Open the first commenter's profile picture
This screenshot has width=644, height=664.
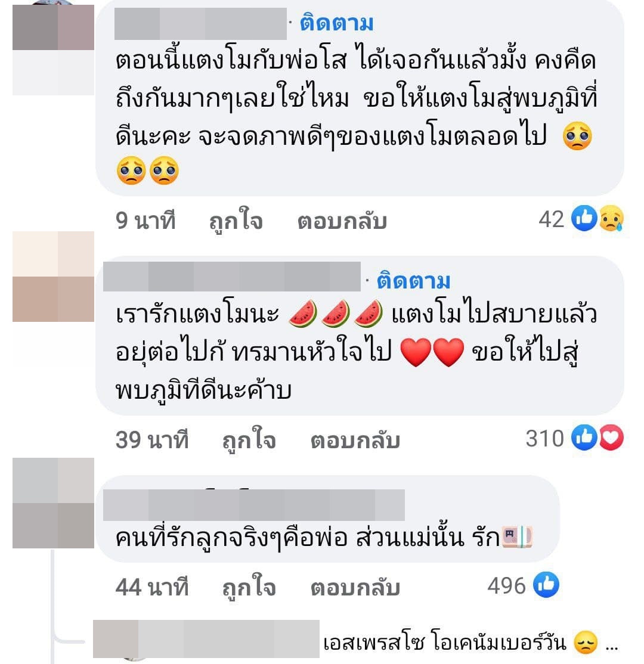[x=54, y=50]
